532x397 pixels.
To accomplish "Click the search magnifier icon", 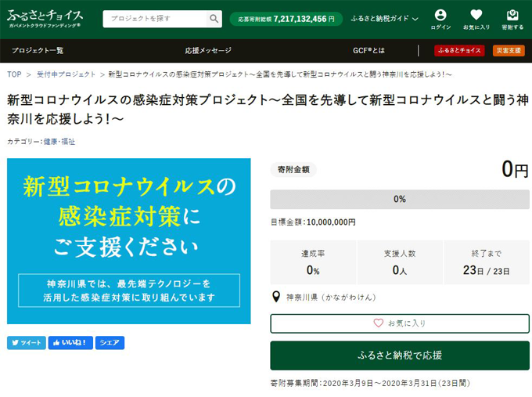I will (214, 19).
